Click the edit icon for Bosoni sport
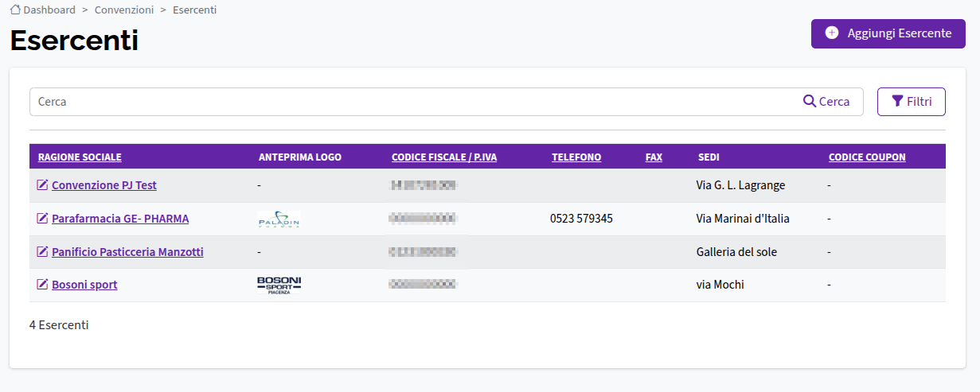This screenshot has width=980, height=392. point(42,284)
